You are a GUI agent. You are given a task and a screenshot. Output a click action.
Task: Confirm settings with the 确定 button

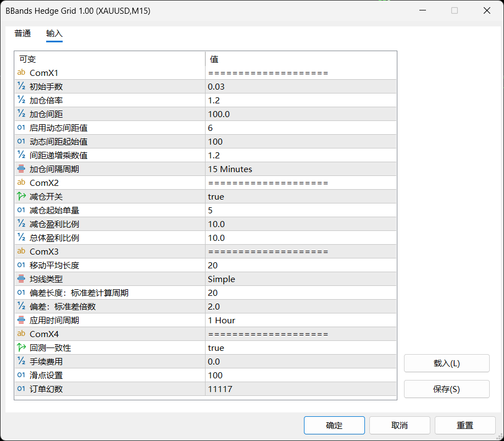pos(334,425)
